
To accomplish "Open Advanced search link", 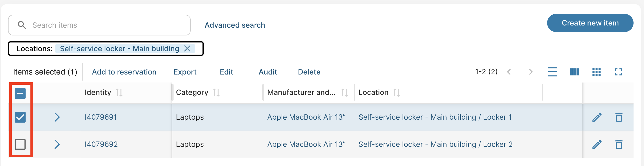I will [235, 25].
